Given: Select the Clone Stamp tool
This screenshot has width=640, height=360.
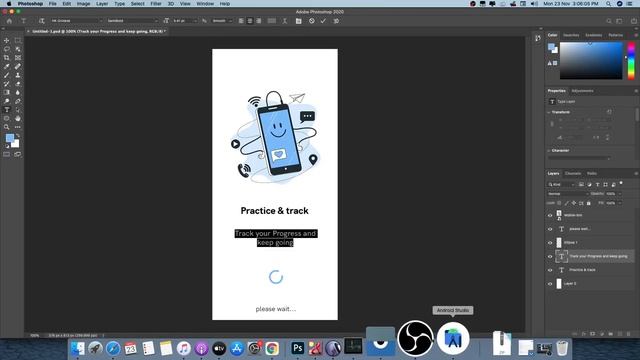Looking at the screenshot, I should (18, 75).
